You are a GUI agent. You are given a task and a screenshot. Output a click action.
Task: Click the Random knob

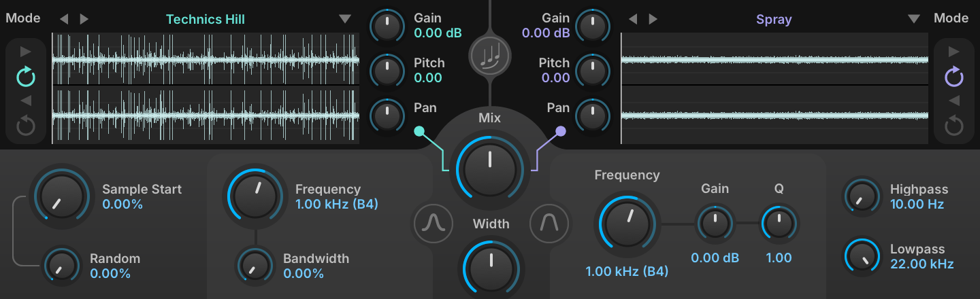61,266
